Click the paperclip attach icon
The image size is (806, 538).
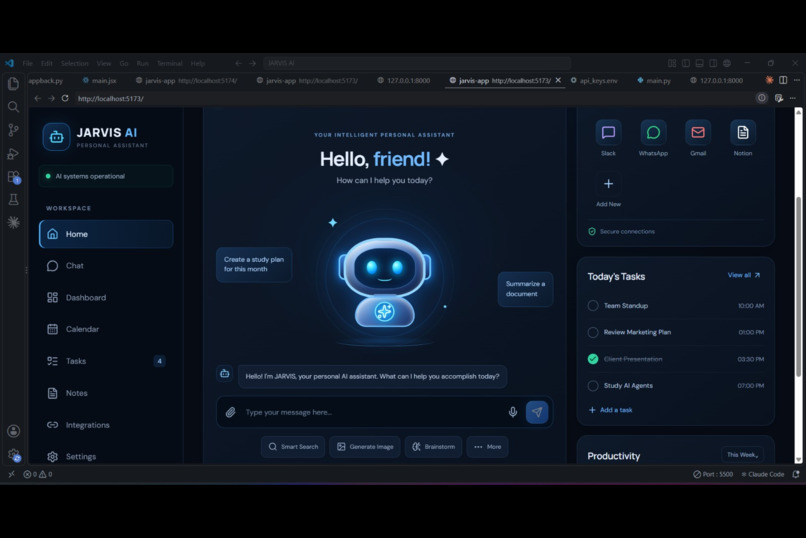[x=230, y=412]
